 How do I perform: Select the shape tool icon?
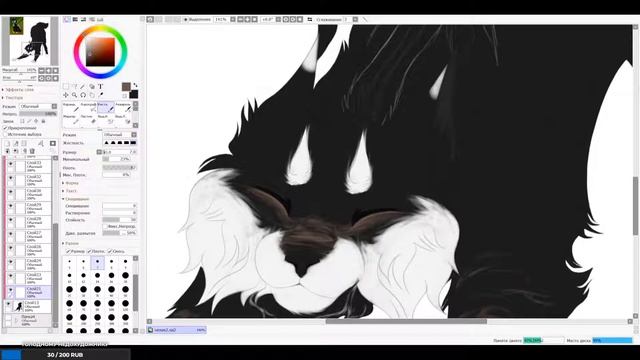[x=92, y=87]
